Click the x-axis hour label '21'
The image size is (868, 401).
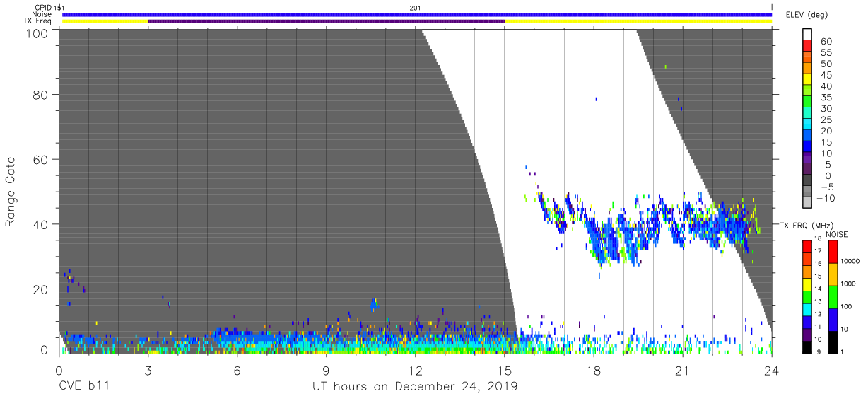pos(683,371)
